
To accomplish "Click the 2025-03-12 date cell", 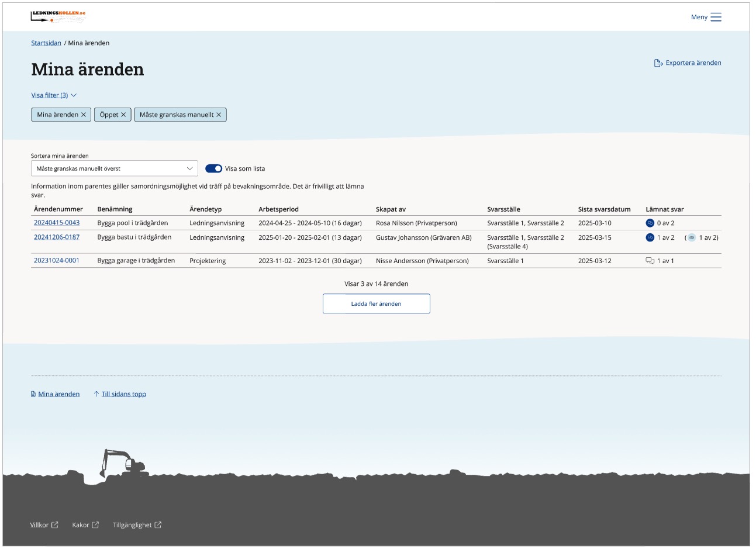I will click(x=595, y=261).
